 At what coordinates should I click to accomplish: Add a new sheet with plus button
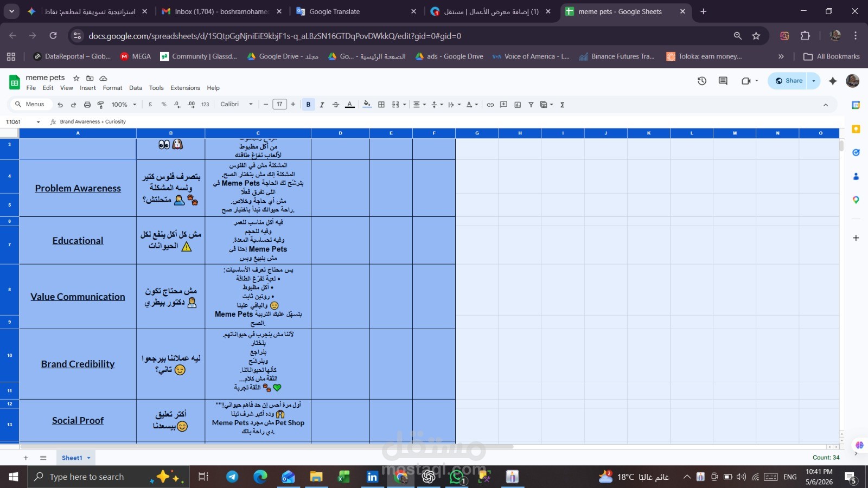[25, 458]
